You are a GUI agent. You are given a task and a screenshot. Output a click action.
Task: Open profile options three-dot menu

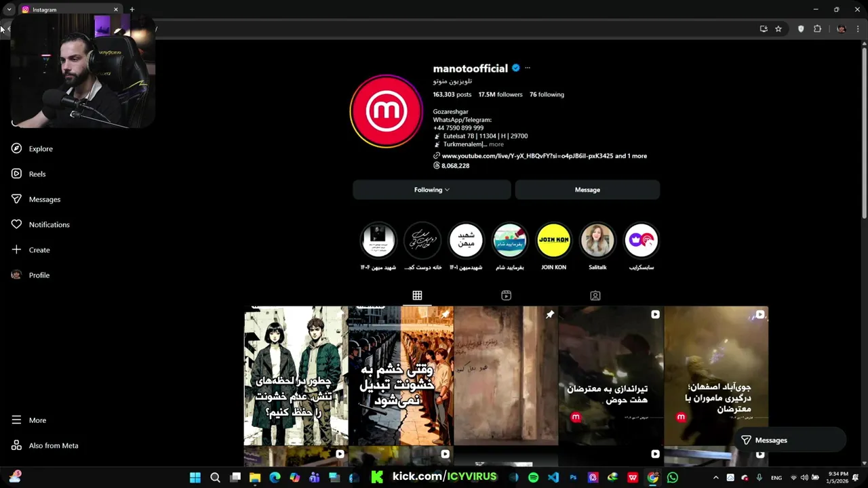click(528, 68)
